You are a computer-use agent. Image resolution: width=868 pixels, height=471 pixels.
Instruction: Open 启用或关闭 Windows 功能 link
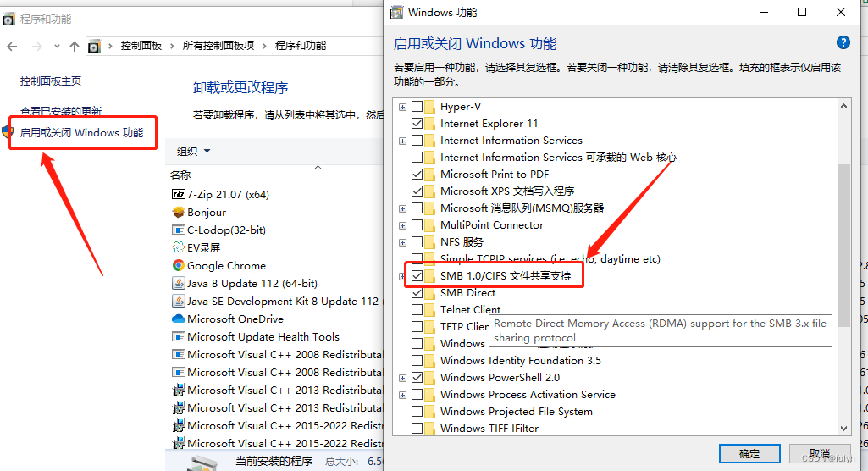(x=82, y=133)
